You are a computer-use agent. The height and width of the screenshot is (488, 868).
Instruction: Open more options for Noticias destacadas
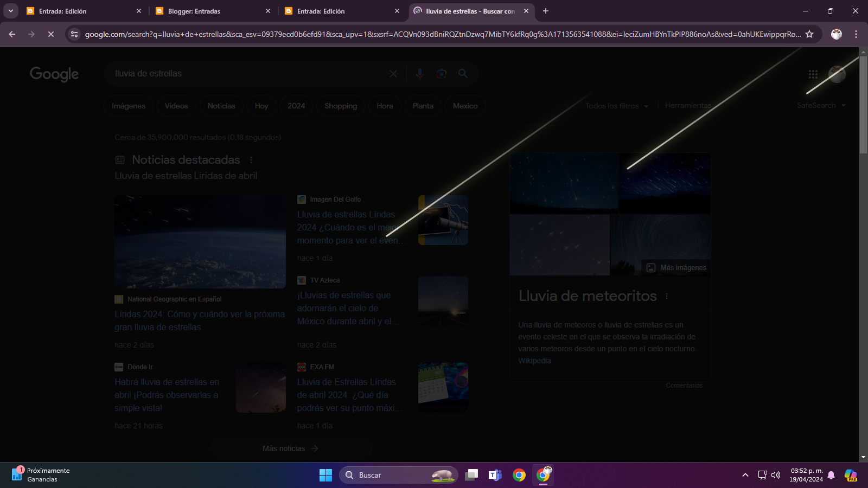coord(251,160)
